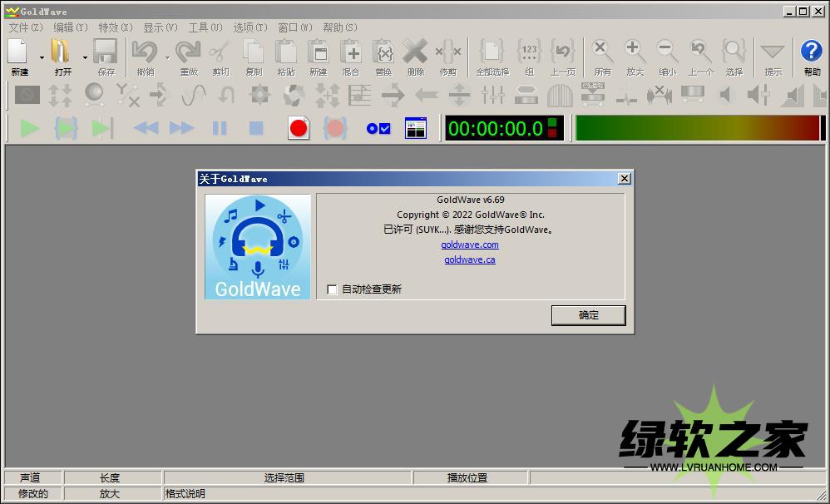Close the 关于GoldWave dialog

[x=625, y=179]
